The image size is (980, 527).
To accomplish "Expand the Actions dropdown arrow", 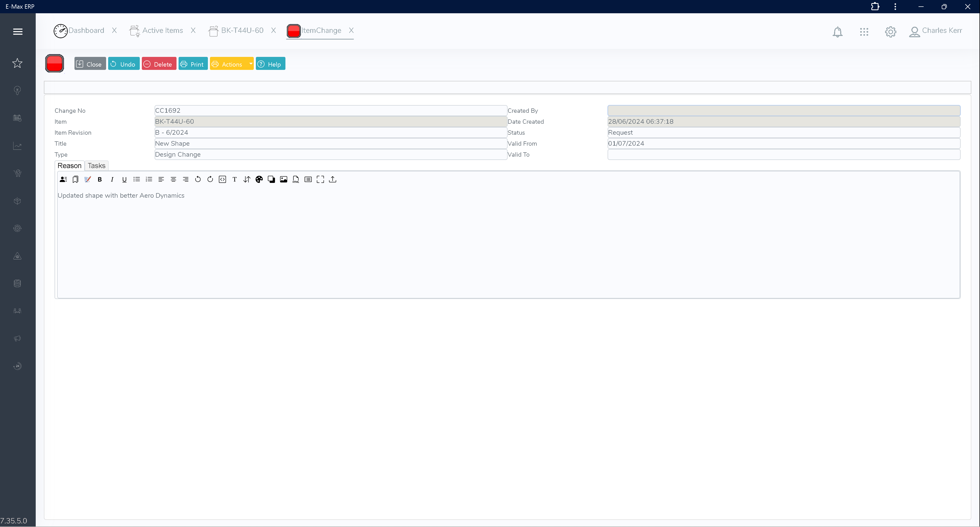I will (251, 64).
